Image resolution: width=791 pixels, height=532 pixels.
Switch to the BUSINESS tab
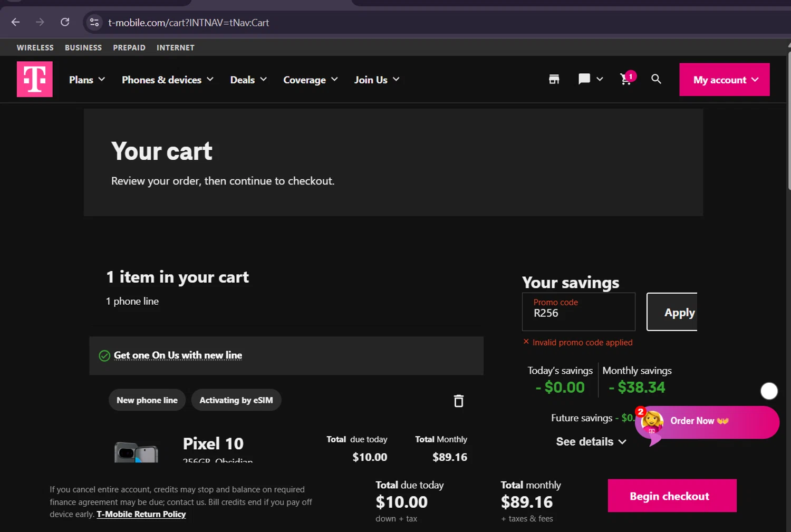[83, 47]
